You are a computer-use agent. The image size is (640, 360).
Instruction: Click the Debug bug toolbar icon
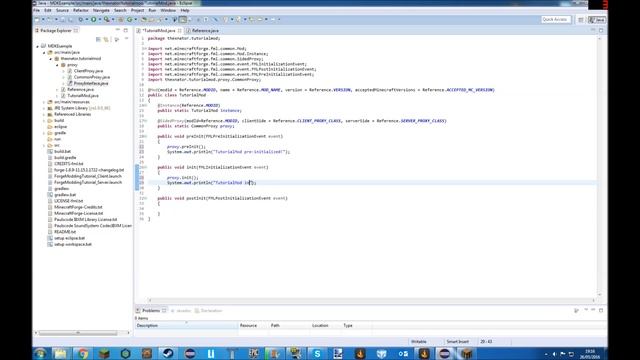[x=81, y=20]
